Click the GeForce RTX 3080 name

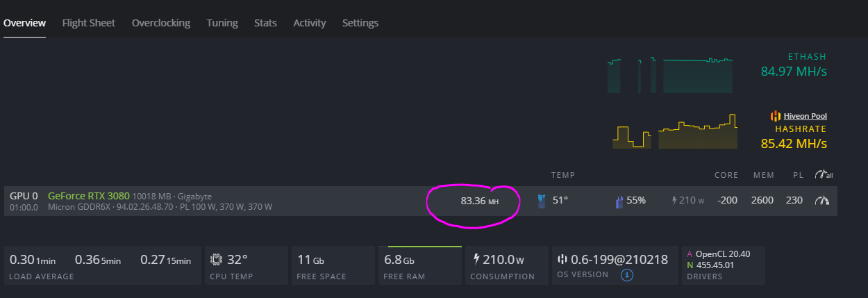[88, 196]
